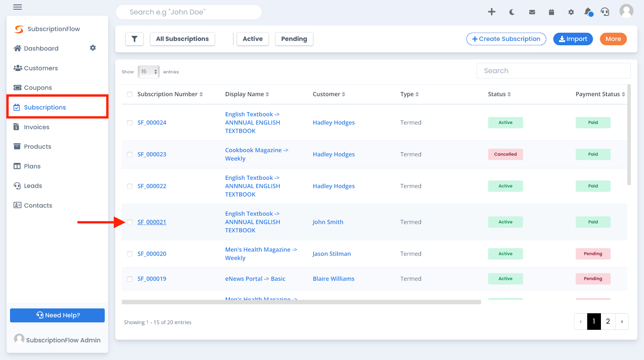Click the previous page arrow
Viewport: 644px width, 360px height.
tap(581, 321)
